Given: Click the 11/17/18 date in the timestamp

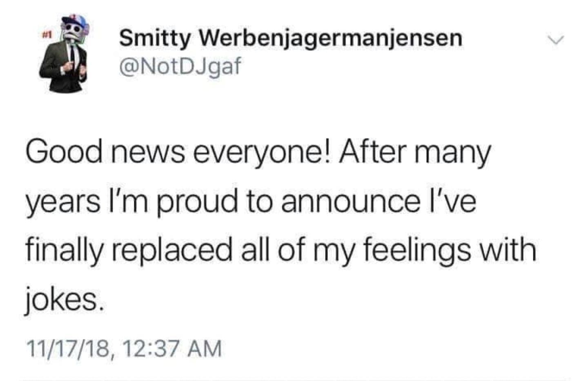Looking at the screenshot, I should pyautogui.click(x=68, y=349).
